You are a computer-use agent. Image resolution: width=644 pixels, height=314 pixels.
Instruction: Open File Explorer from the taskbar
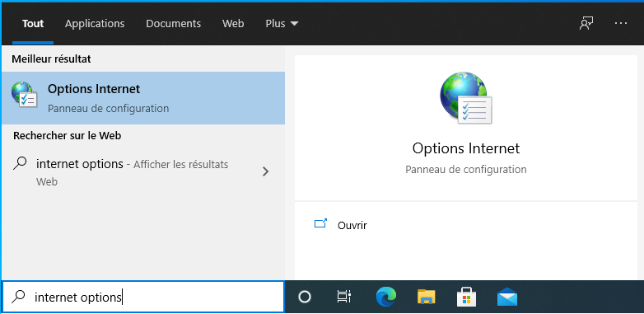(426, 297)
